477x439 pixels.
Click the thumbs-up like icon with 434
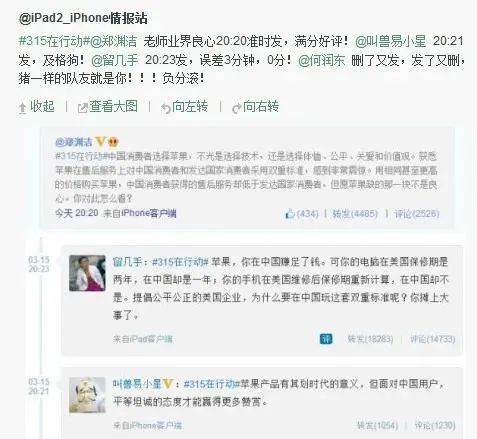[290, 213]
